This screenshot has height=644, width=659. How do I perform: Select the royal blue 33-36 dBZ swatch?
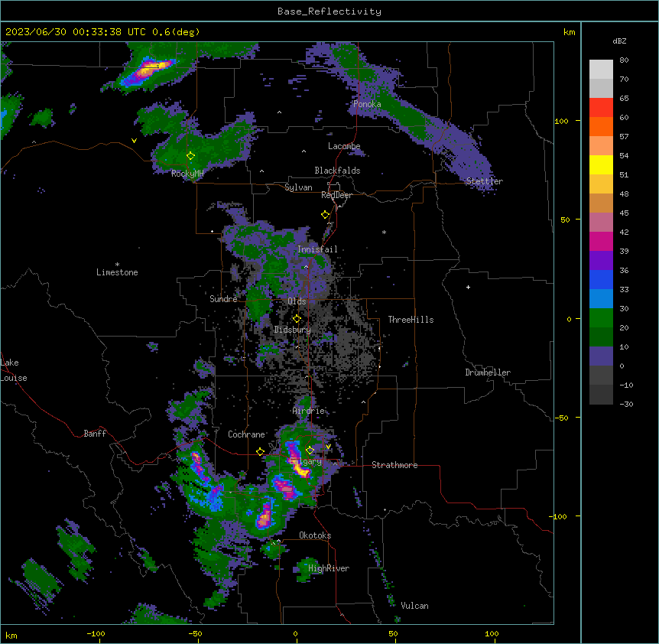(601, 279)
